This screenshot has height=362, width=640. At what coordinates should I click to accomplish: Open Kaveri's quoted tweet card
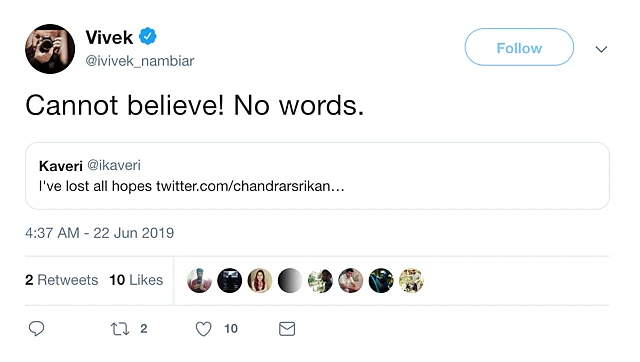(317, 176)
